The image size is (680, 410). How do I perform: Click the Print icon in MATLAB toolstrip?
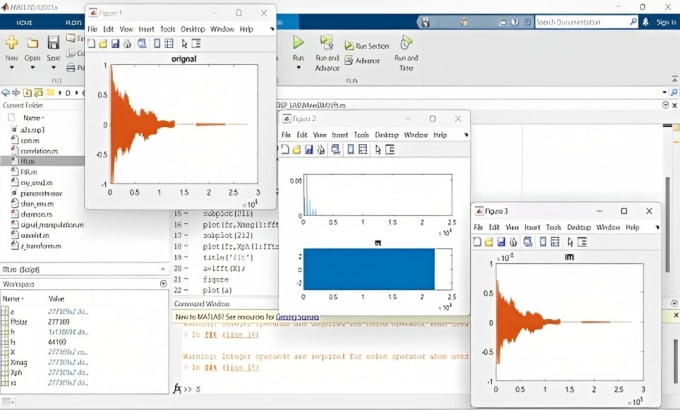71,68
